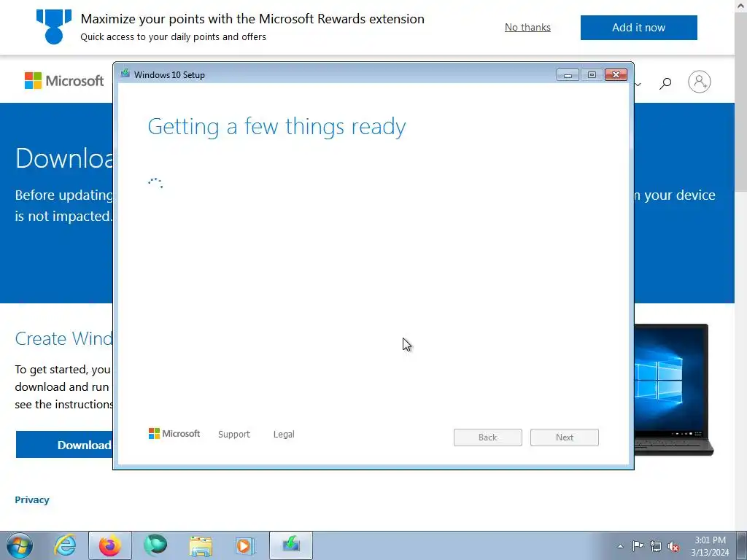Viewport: 747px width, 560px height.
Task: Select Windows 10 Setup taskbar button
Action: click(291, 545)
